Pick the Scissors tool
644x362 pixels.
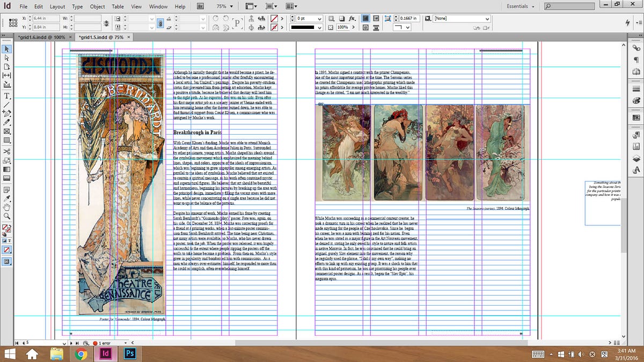point(7,151)
